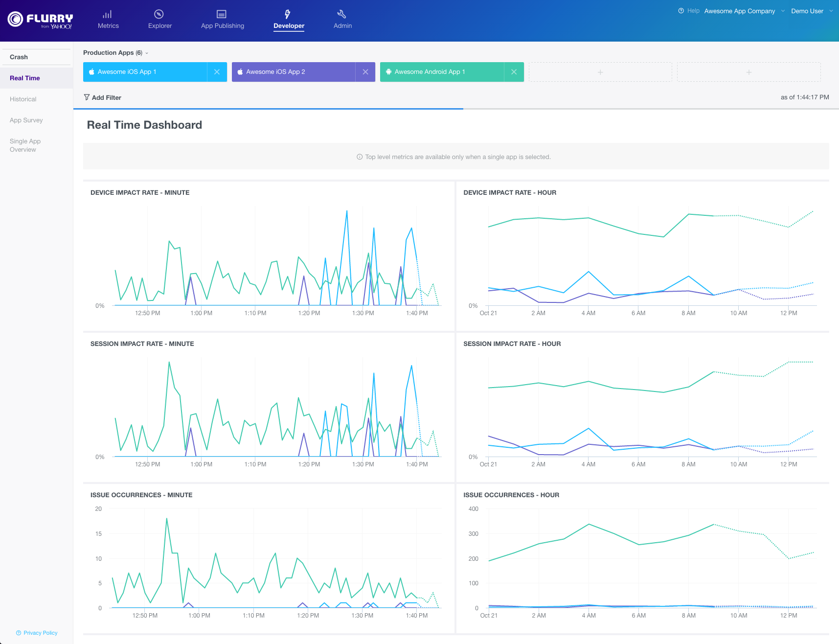839x644 pixels.
Task: Remove Awesome iOS App 2 chip
Action: 365,72
